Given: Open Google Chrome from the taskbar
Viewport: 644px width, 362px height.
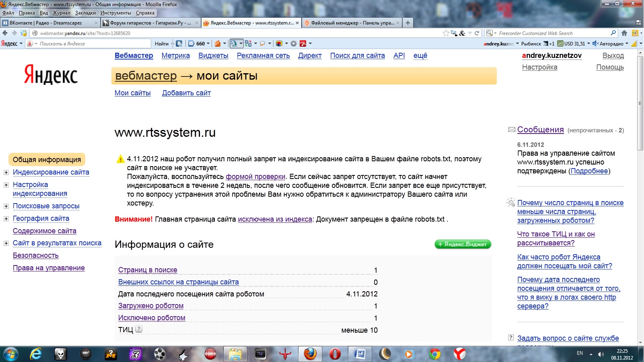Looking at the screenshot, I should (435, 354).
